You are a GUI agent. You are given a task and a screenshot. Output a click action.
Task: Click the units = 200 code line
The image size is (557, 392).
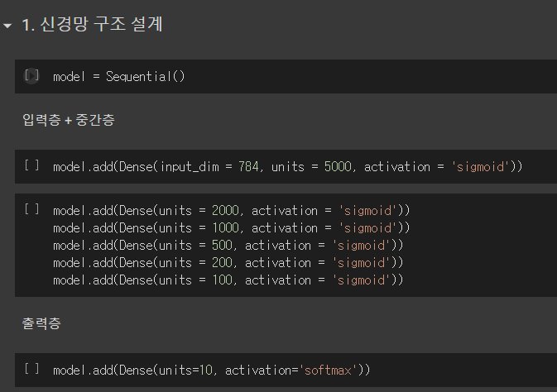tap(228, 263)
